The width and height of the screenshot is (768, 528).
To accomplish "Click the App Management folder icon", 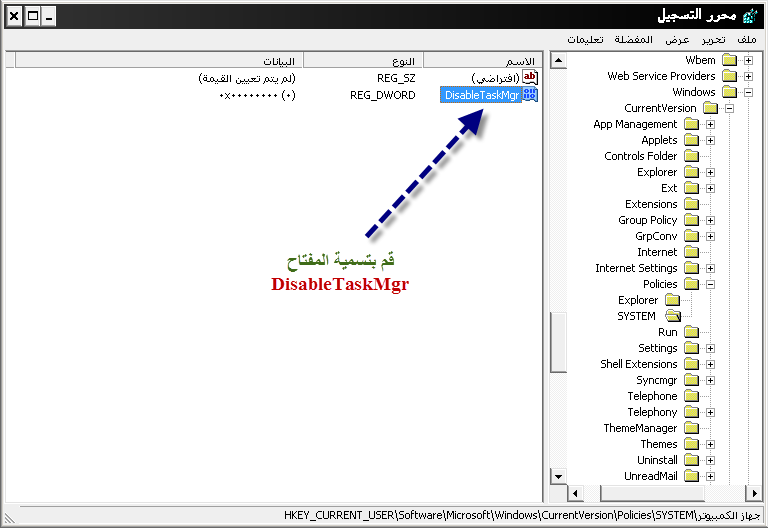I will [691, 124].
